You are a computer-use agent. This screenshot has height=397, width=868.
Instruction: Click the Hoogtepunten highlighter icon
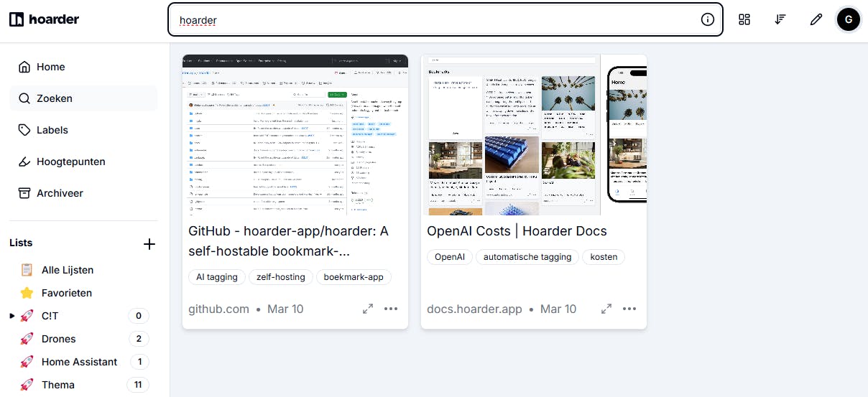tap(24, 162)
